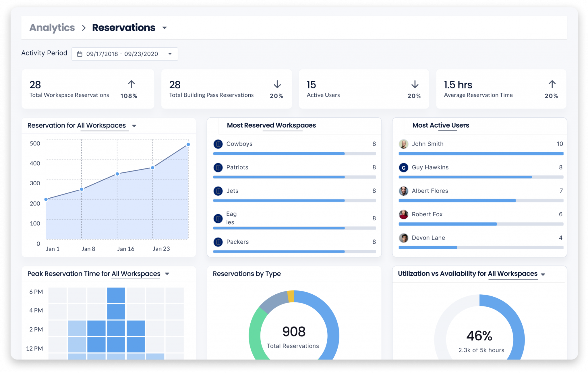Click the Patriots workspace icon
Screen dimensions: 588x373
click(x=218, y=168)
